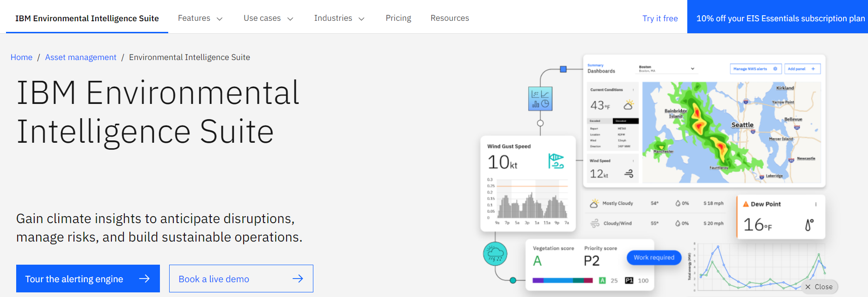Viewport: 868px width, 297px height.
Task: Open IBM Environmental Intelligence Suite tab
Action: tap(87, 18)
